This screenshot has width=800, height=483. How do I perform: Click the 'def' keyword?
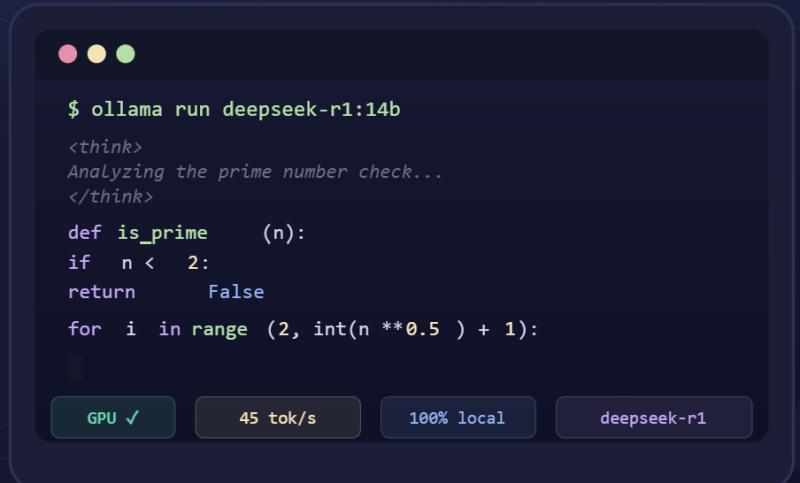click(84, 233)
